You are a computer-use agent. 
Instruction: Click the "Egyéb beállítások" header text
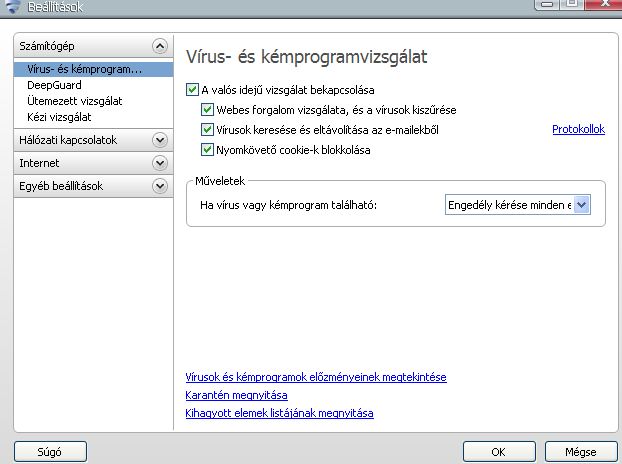click(x=61, y=186)
